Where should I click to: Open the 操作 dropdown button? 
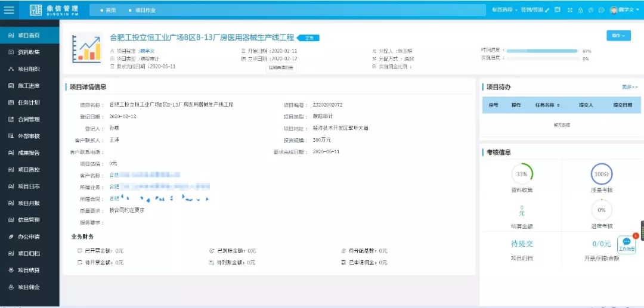pyautogui.click(x=618, y=36)
